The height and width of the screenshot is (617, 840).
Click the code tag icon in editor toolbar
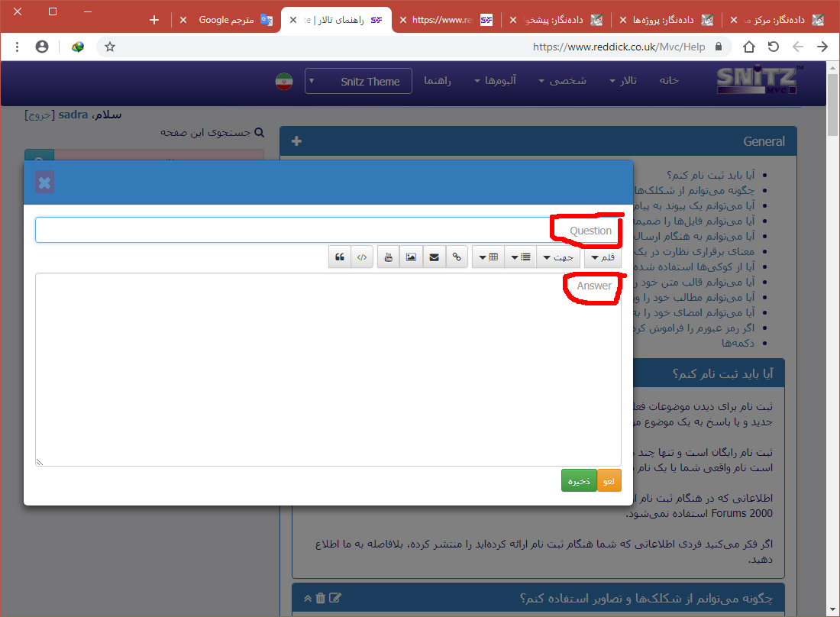pyautogui.click(x=362, y=257)
